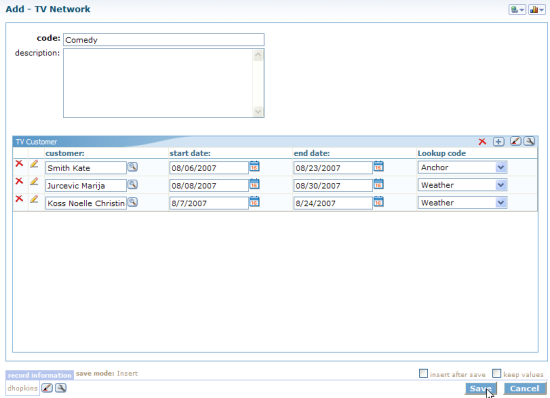550x398 pixels.
Task: Delete the Koss Noelle Christin row
Action: 19,198
